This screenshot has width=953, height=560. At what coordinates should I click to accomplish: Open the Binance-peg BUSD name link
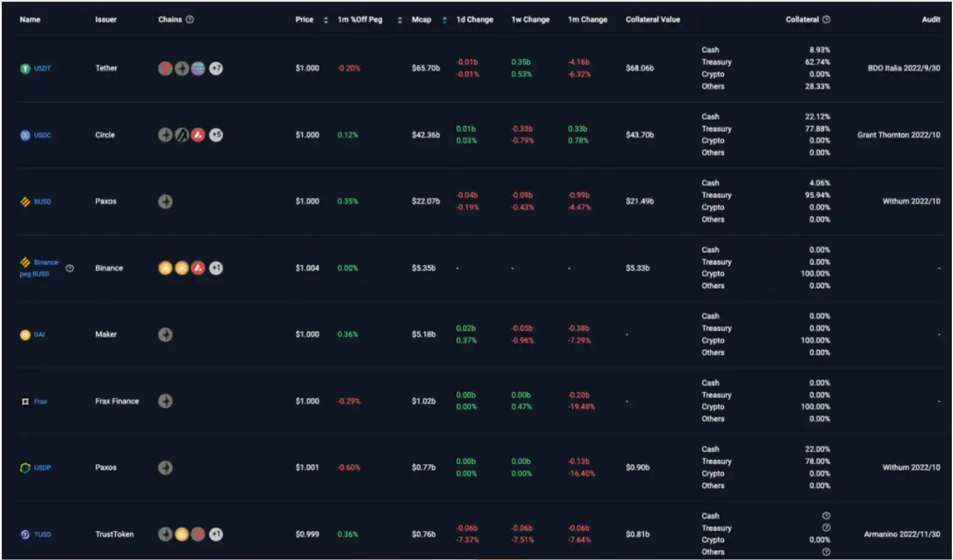click(40, 268)
